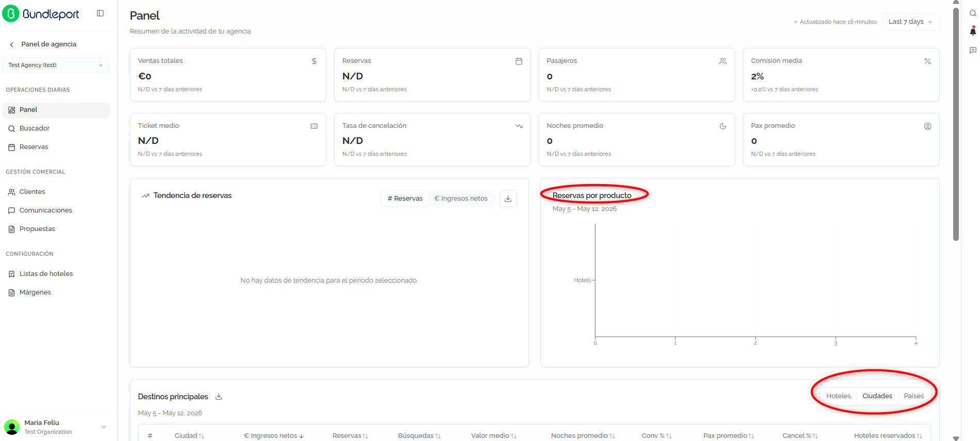Screen dimensions: 980x441
Task: Open the Test Agency (test) selector
Action: click(x=56, y=65)
